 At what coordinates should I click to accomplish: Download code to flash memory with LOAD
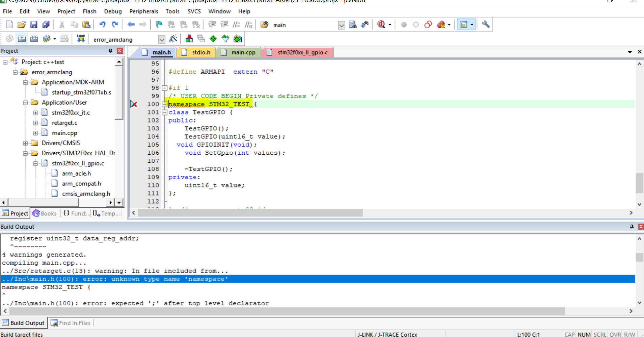(81, 38)
